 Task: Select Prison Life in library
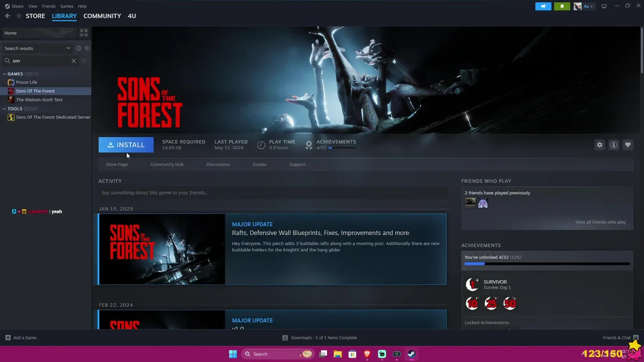[x=26, y=82]
